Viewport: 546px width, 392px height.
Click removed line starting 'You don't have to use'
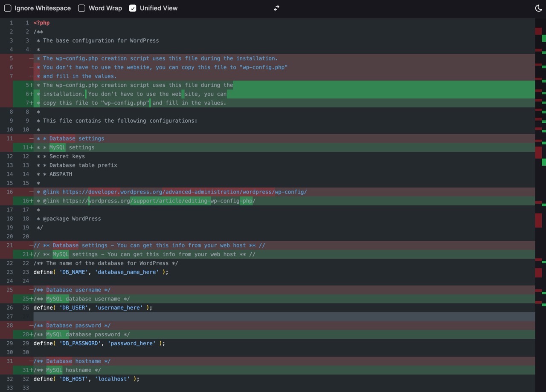(267, 67)
